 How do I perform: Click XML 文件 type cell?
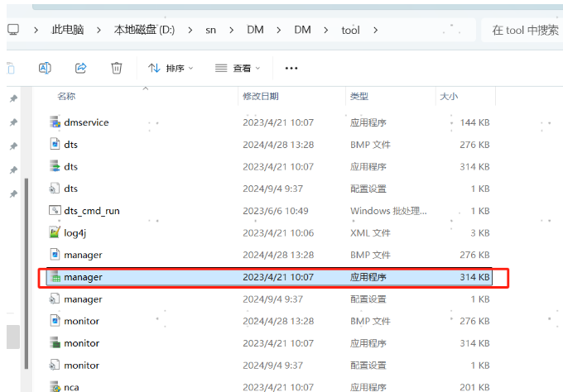click(x=370, y=232)
